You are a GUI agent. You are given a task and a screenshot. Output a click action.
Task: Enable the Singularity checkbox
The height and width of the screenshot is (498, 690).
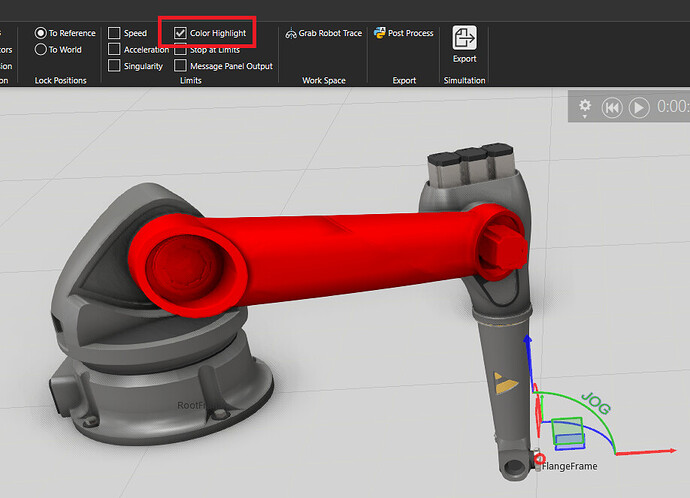114,66
